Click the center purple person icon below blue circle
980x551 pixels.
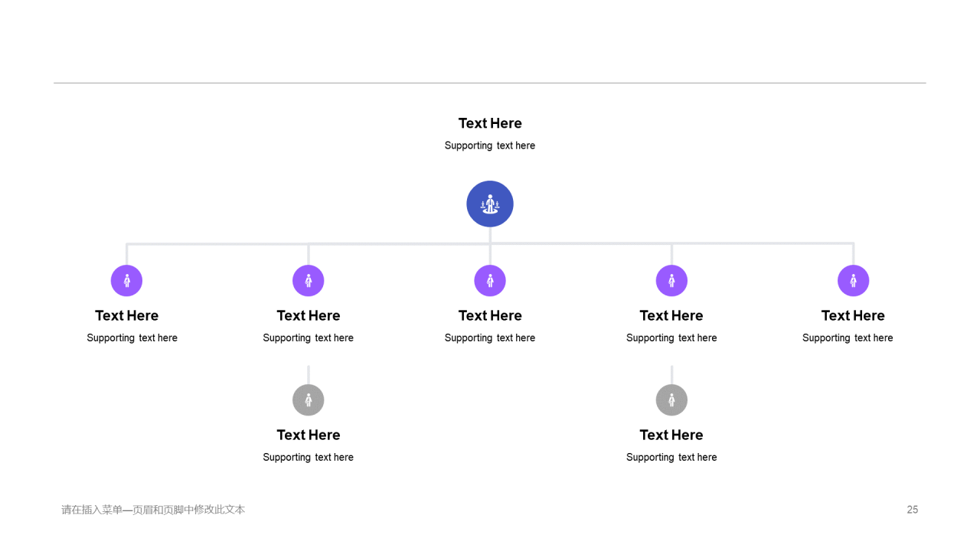coord(490,281)
